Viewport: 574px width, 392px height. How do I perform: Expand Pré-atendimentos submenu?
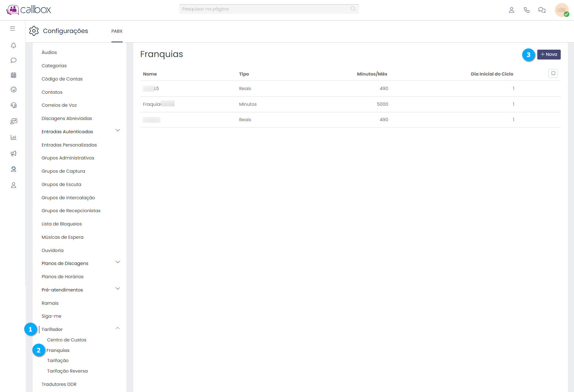tap(118, 289)
